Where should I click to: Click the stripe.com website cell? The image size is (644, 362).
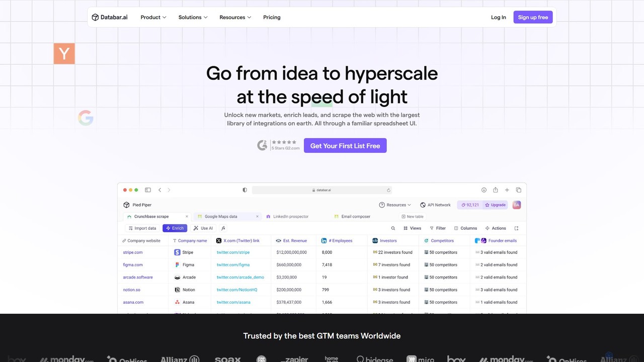pyautogui.click(x=133, y=252)
